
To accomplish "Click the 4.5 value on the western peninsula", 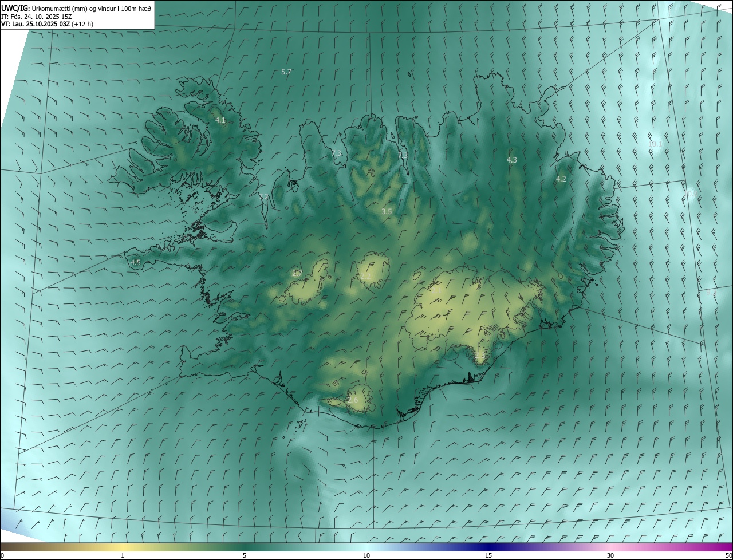I will (136, 262).
